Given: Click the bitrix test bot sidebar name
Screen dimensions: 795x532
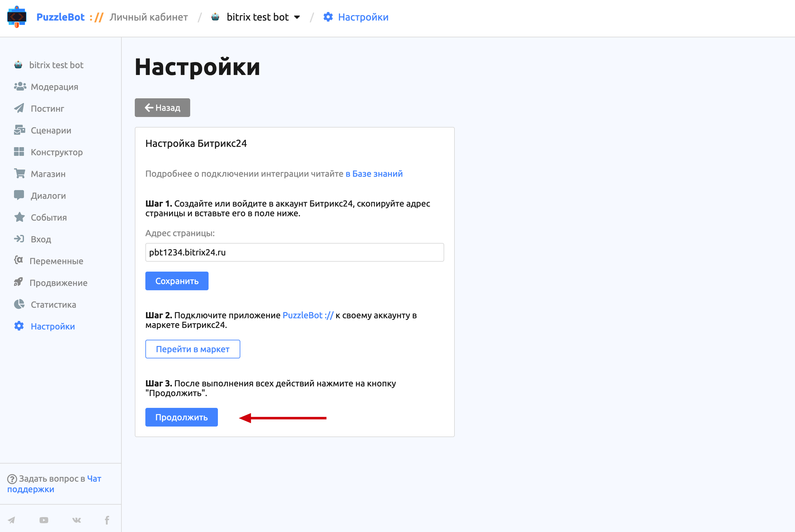Looking at the screenshot, I should pyautogui.click(x=56, y=65).
